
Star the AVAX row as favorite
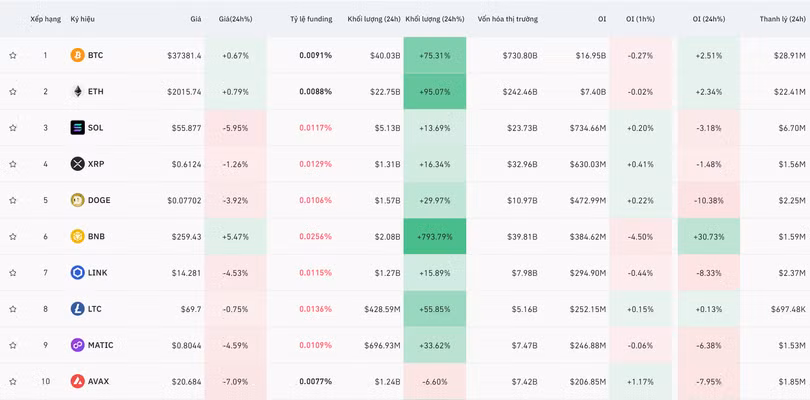(x=13, y=382)
